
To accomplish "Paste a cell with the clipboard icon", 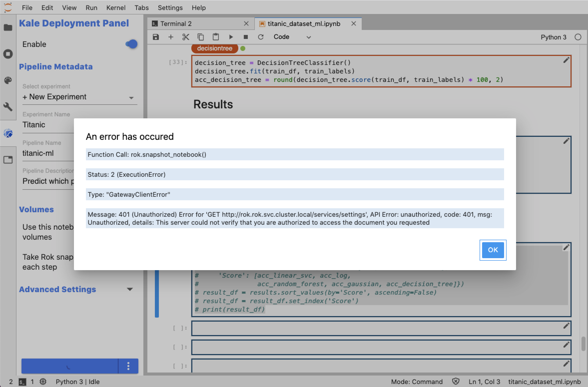I will click(x=216, y=37).
